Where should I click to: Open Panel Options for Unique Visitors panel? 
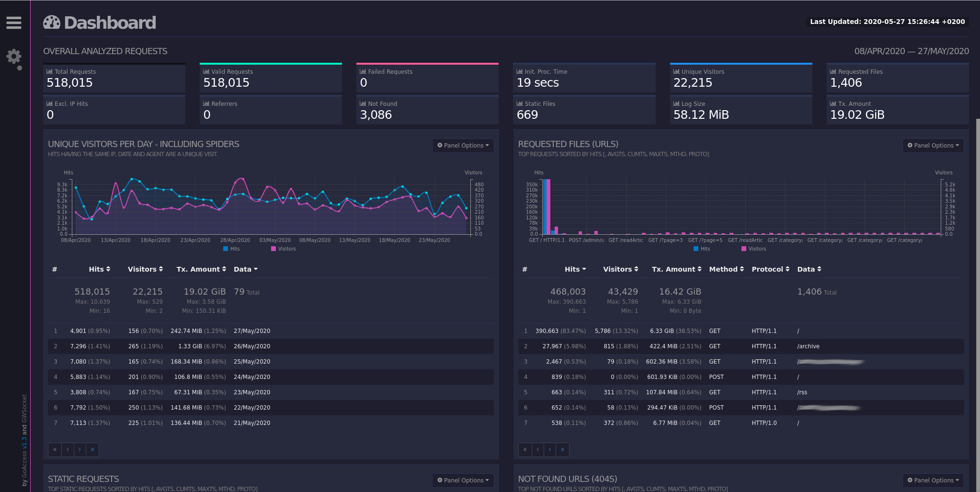(463, 146)
